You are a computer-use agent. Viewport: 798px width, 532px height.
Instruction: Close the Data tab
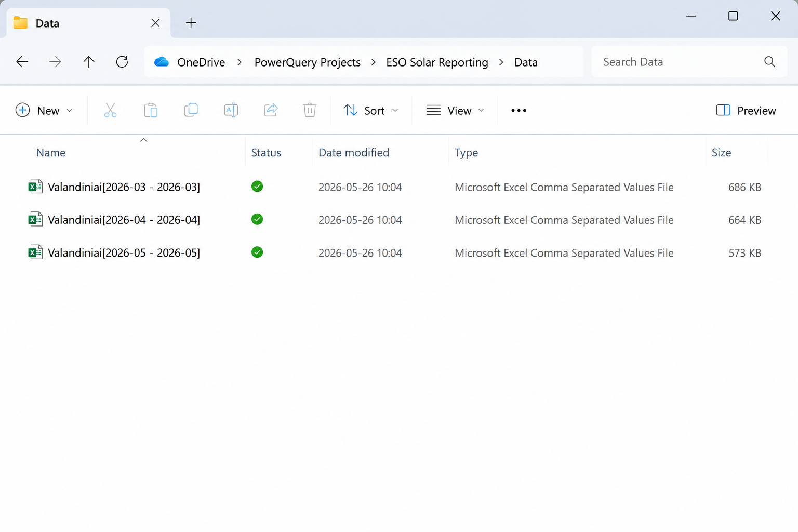click(x=155, y=23)
